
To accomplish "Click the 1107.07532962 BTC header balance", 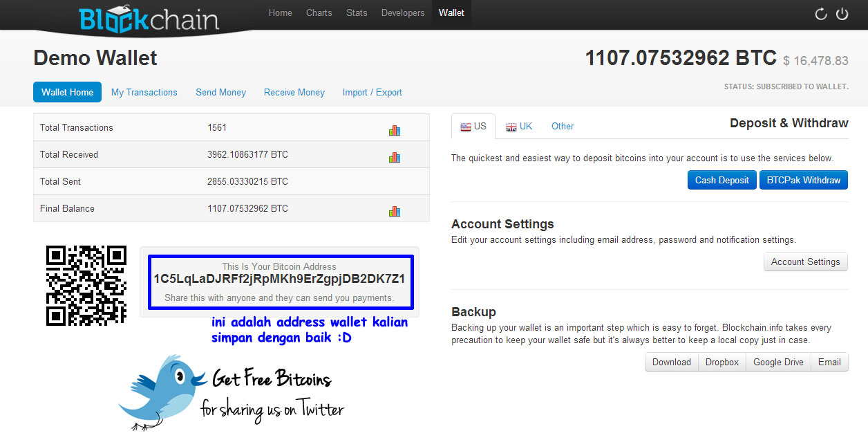I will coord(681,58).
